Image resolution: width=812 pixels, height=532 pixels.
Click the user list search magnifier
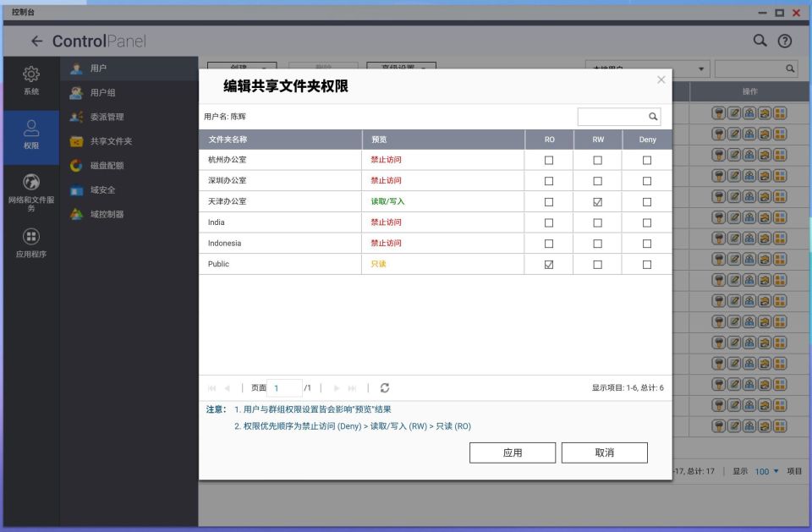(x=790, y=69)
